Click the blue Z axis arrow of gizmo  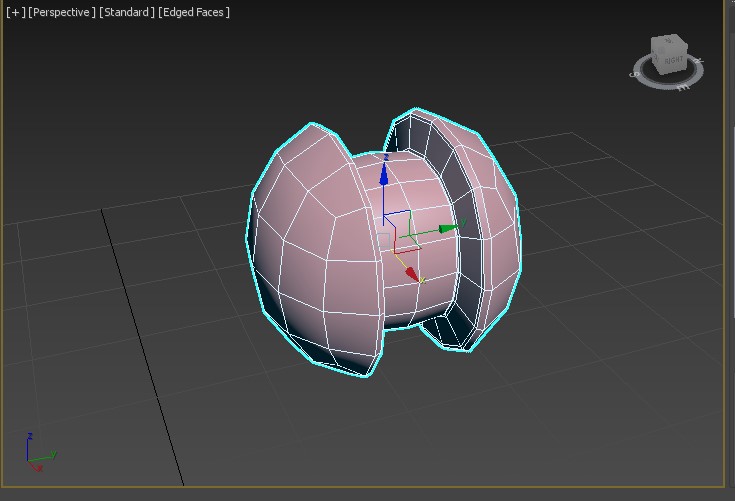[x=385, y=174]
